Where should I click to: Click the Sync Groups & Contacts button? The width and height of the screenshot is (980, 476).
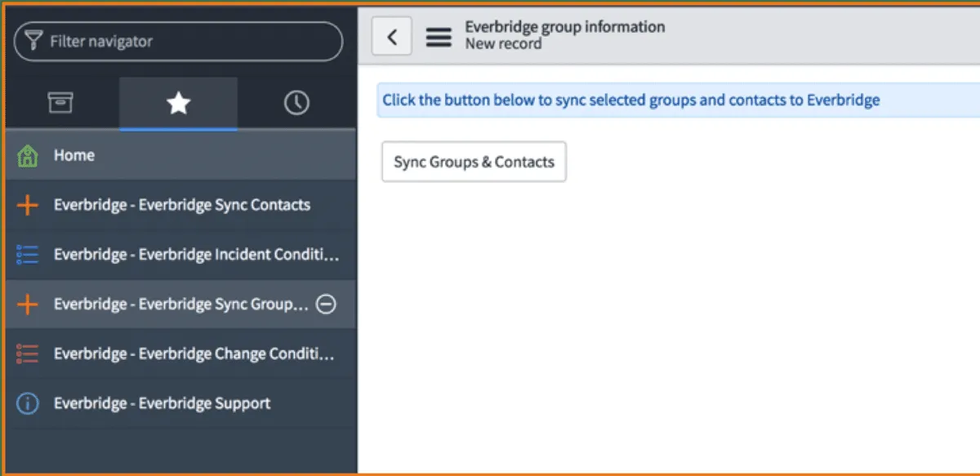[x=474, y=161]
